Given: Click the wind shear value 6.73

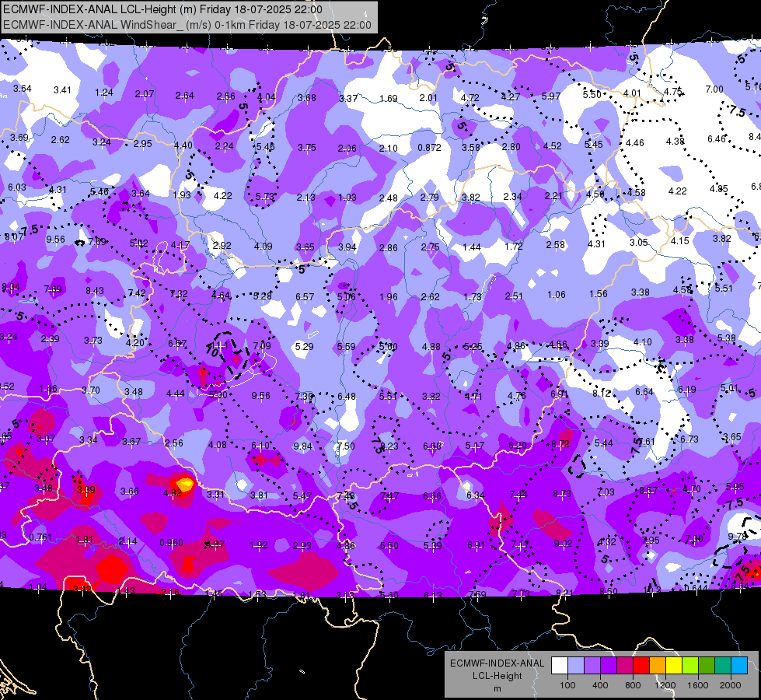Looking at the screenshot, I should [x=689, y=439].
